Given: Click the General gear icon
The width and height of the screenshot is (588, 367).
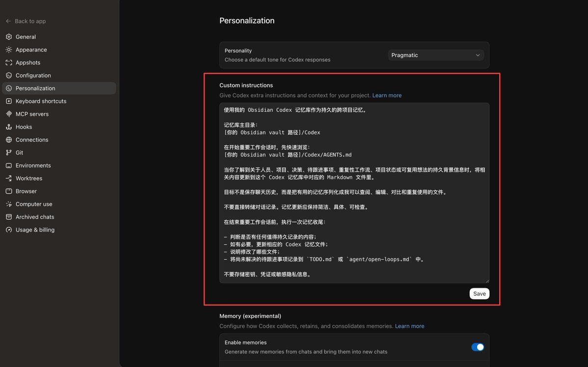Looking at the screenshot, I should pos(9,37).
